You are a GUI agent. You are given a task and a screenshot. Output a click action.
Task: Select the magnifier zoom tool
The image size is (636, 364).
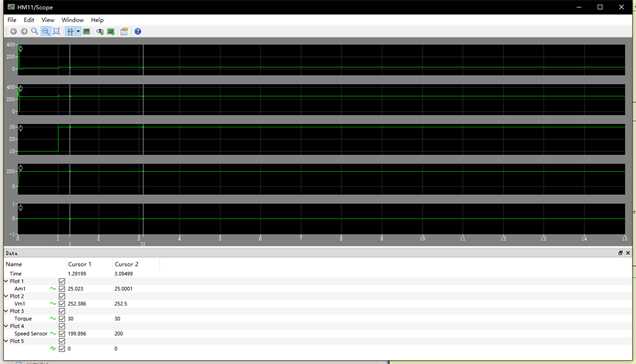pos(35,31)
